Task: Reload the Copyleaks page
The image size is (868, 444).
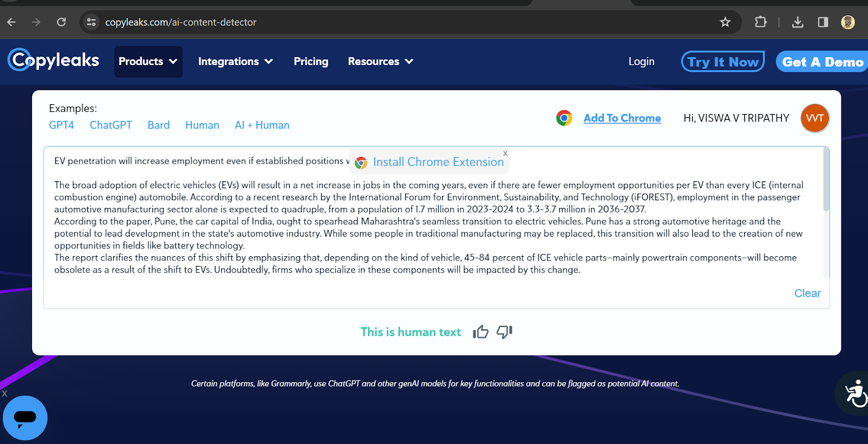Action: [x=61, y=22]
